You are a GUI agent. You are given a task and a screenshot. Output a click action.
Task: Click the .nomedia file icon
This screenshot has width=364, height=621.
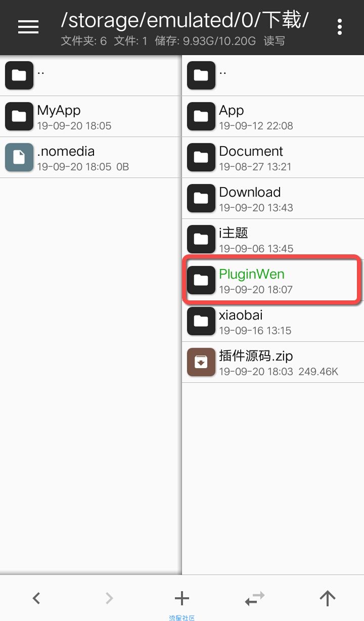coord(19,157)
